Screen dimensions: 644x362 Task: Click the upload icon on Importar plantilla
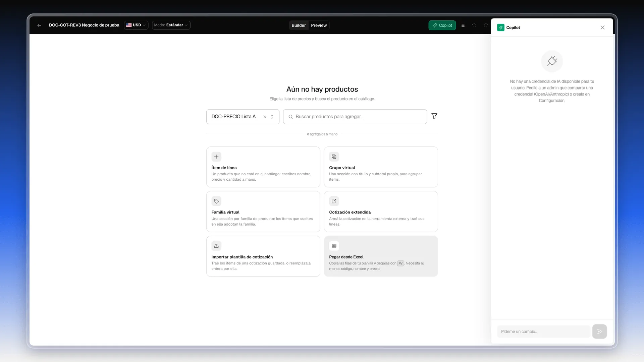point(216,246)
